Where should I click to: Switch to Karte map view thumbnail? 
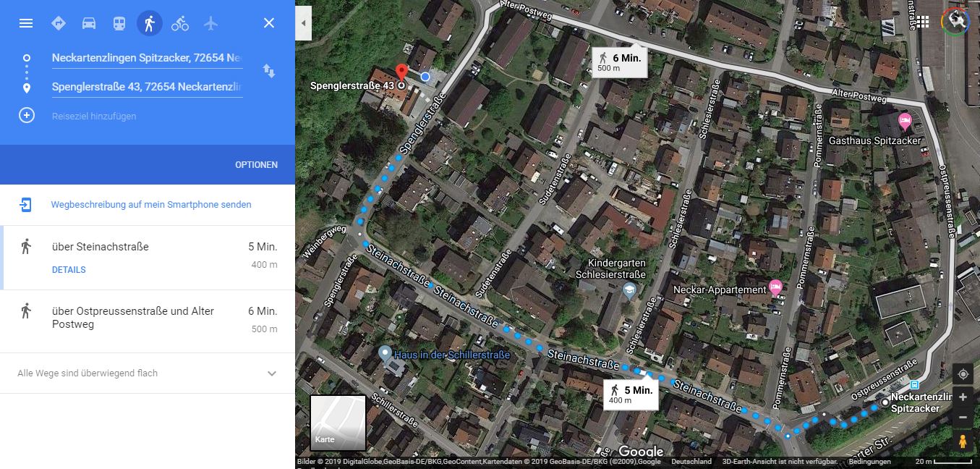tap(338, 423)
